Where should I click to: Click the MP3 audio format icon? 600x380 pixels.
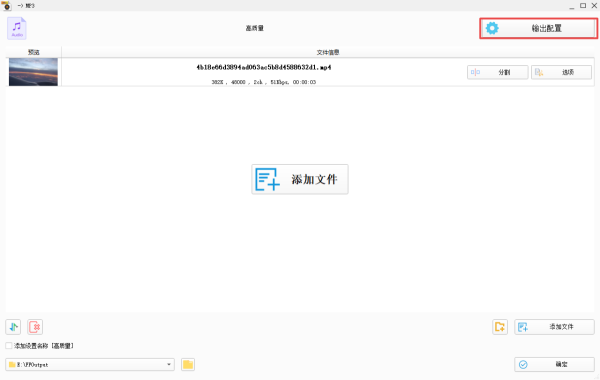[x=17, y=28]
